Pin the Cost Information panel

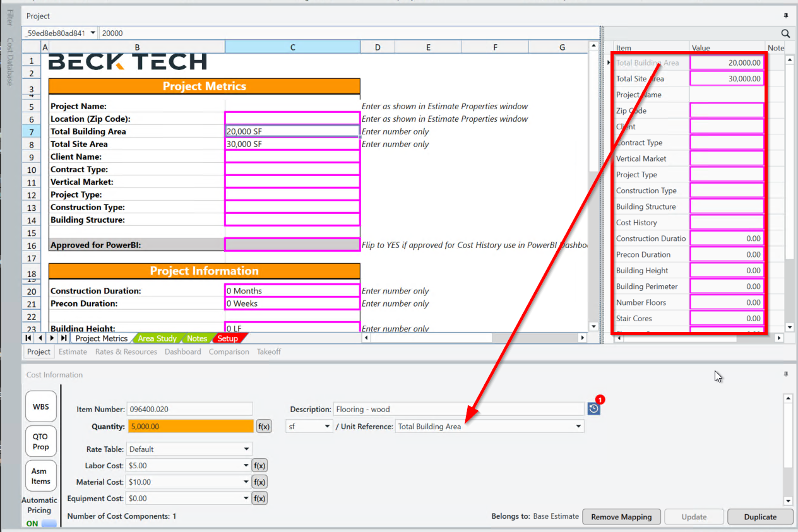[x=786, y=375]
